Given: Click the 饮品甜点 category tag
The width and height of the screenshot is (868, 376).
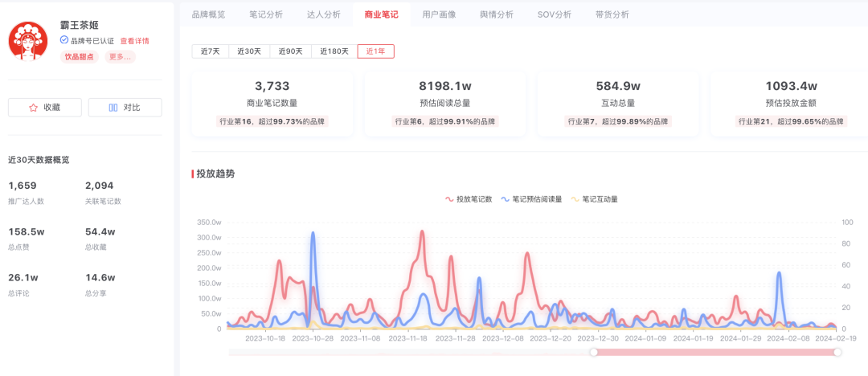Looking at the screenshot, I should point(79,56).
